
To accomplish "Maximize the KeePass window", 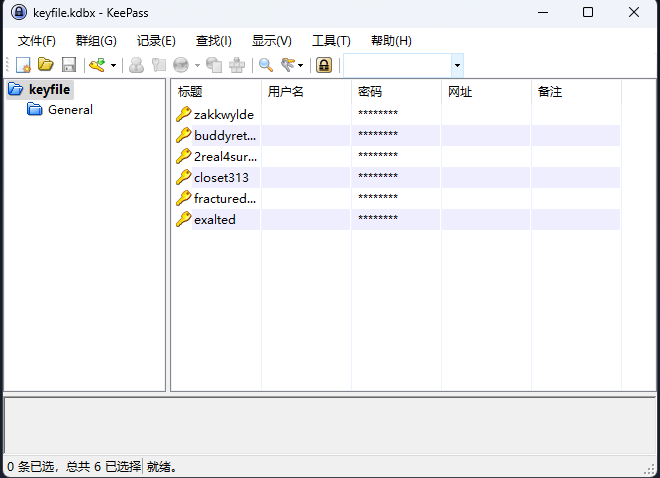I will pyautogui.click(x=588, y=13).
